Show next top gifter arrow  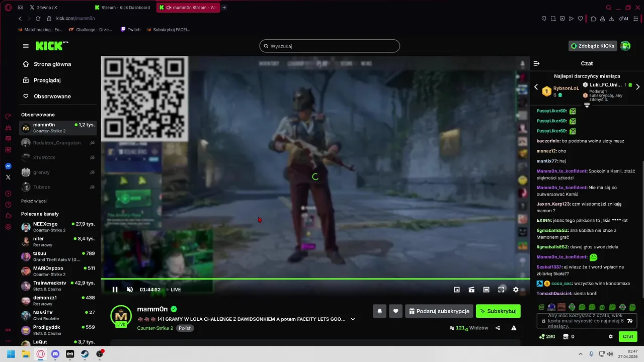click(638, 87)
